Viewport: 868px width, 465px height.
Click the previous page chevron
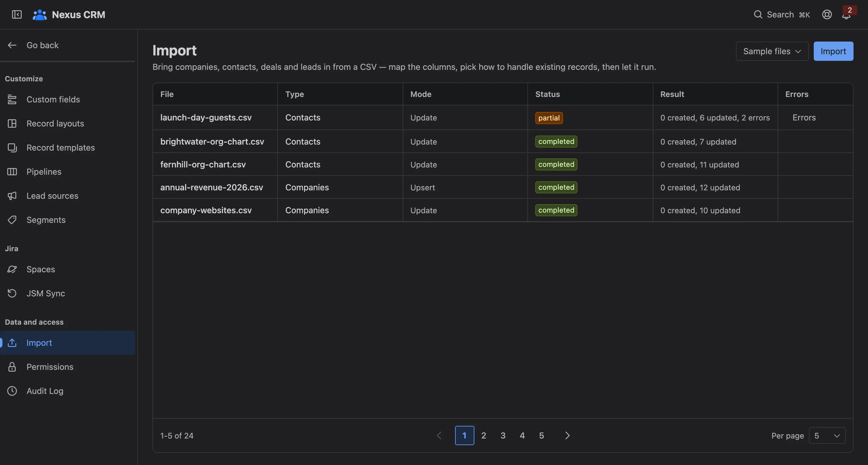point(439,435)
